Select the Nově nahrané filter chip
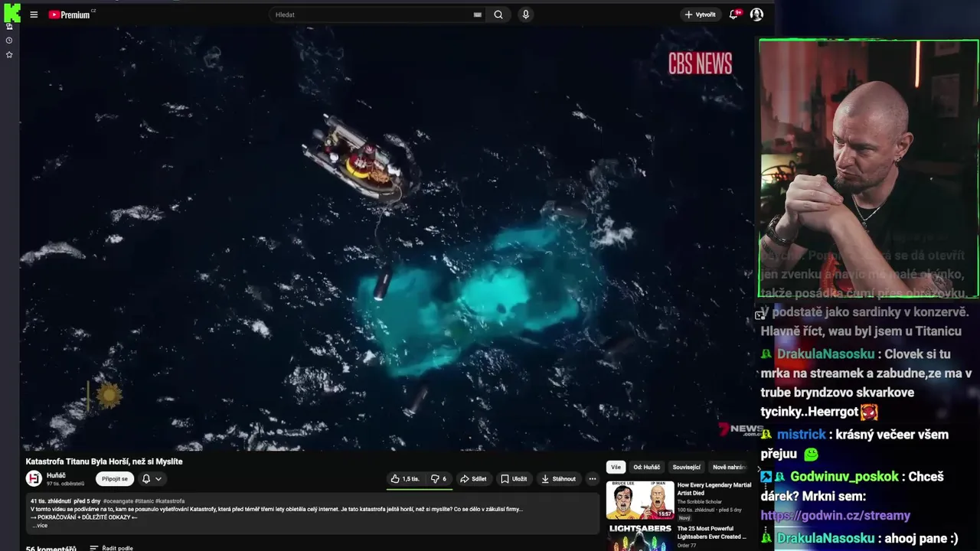Screen dimensions: 980x551 [729, 467]
